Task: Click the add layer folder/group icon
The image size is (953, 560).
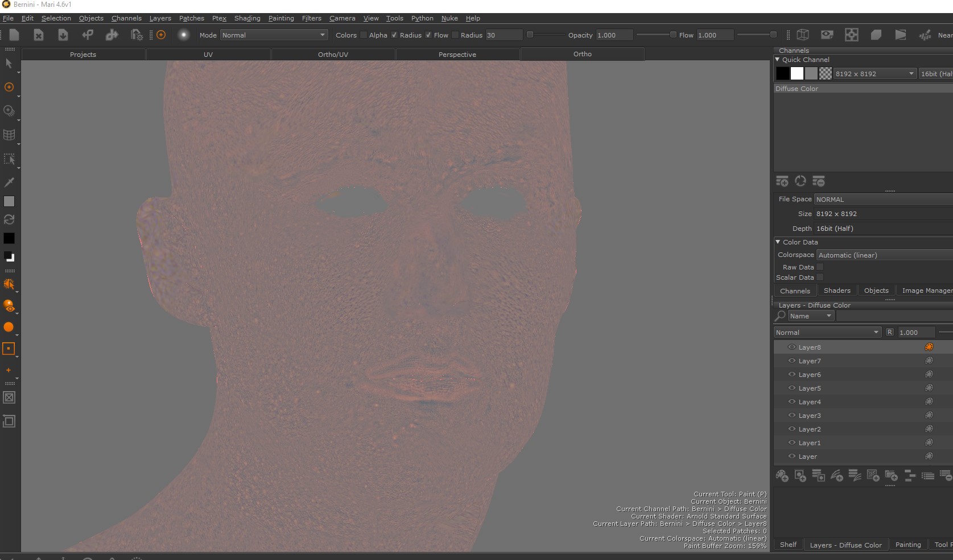Action: click(892, 476)
